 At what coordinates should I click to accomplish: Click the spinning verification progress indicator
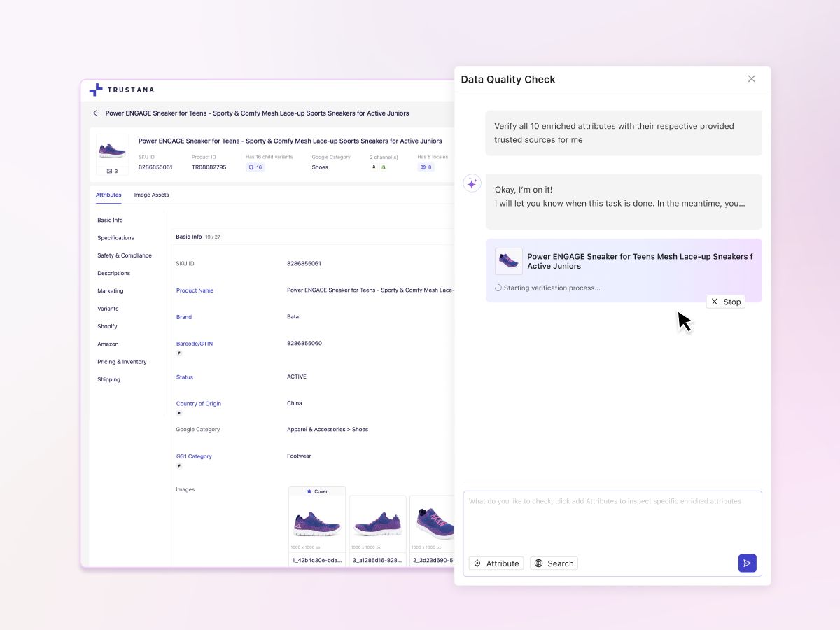[x=498, y=288]
